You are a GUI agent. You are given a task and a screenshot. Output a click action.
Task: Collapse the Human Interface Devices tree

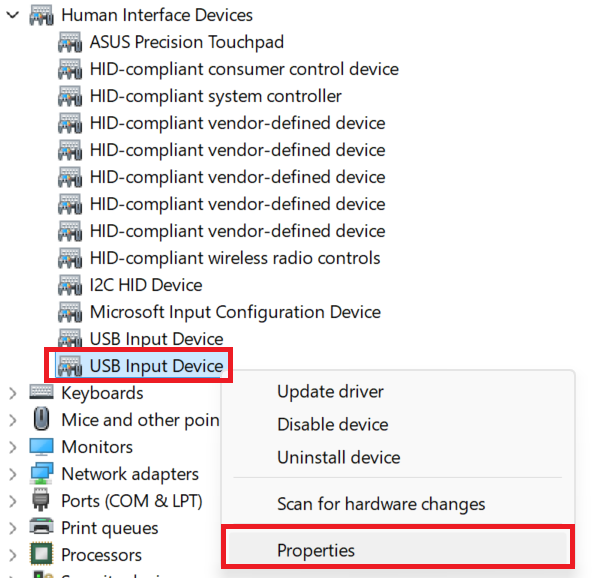[x=13, y=15]
